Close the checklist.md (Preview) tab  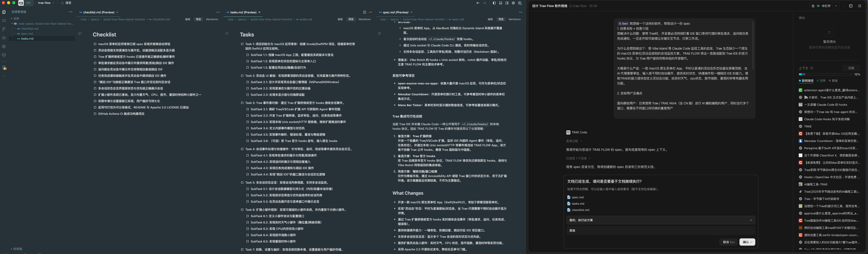[117, 12]
